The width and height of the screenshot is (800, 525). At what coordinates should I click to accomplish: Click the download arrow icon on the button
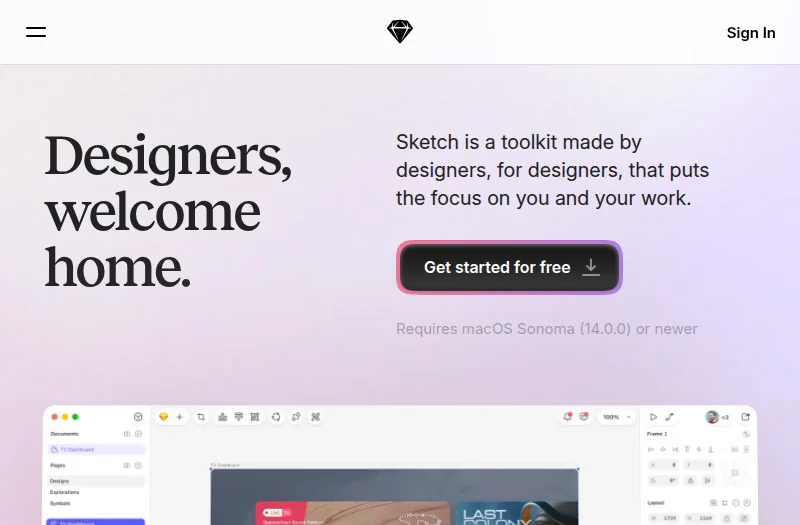(x=591, y=267)
